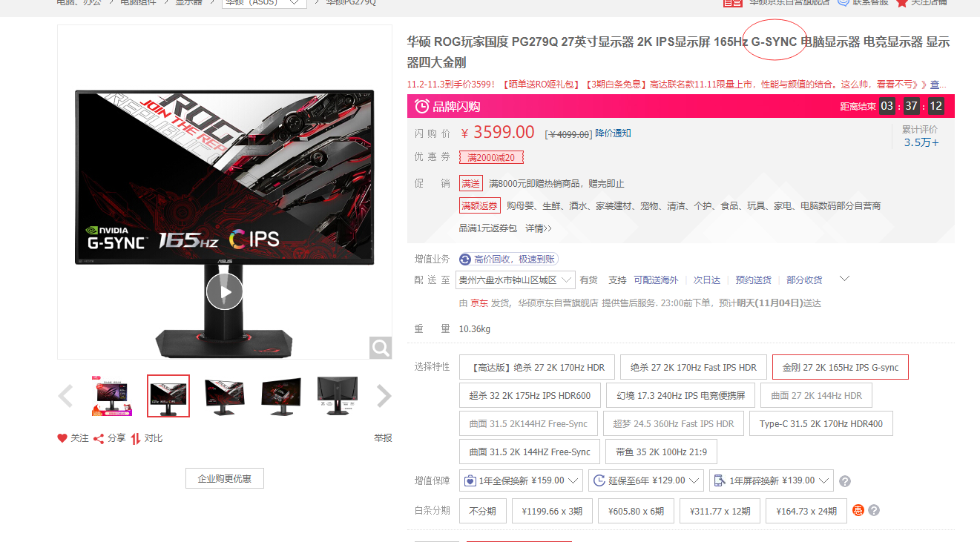Click the 部分收货 option
The width and height of the screenshot is (980, 542).
click(x=804, y=280)
